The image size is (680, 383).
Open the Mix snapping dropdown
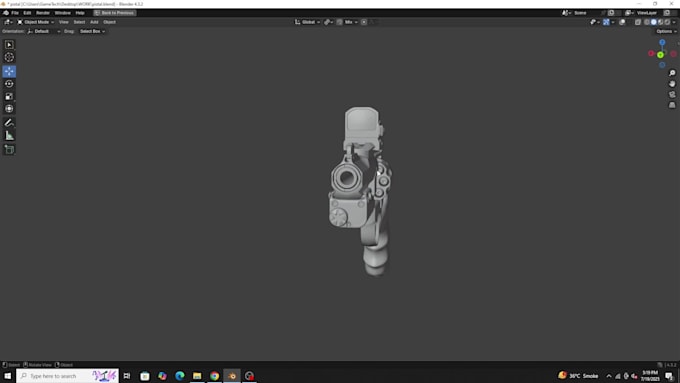[x=351, y=22]
